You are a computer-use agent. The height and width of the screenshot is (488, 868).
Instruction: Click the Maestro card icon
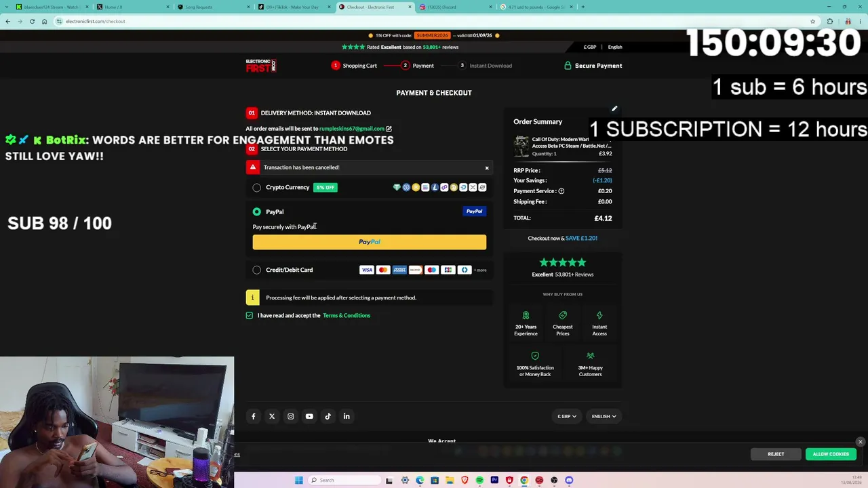coord(432,270)
